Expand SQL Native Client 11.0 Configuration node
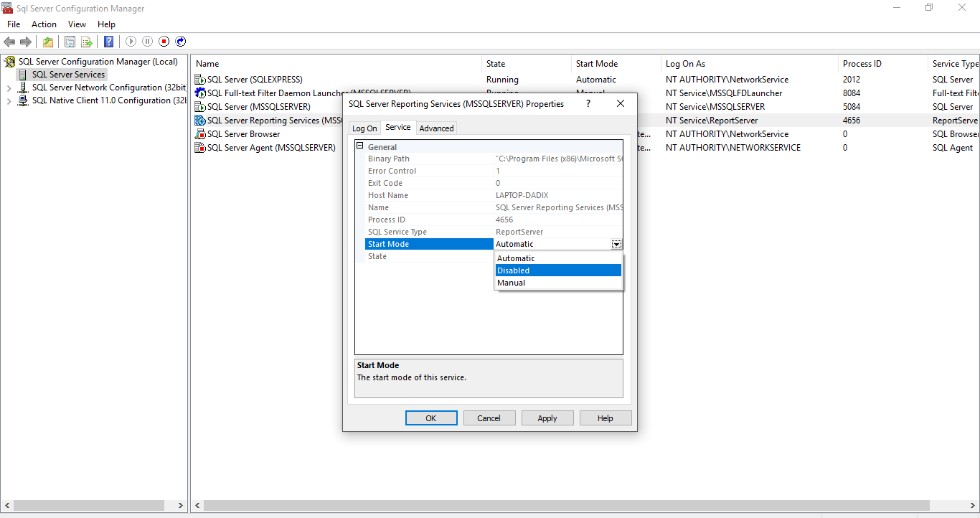The width and height of the screenshot is (980, 518). coord(9,101)
